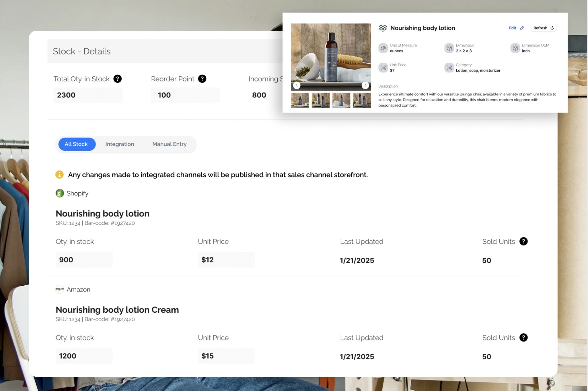Open the Shopify Sold Units help icon

point(523,241)
